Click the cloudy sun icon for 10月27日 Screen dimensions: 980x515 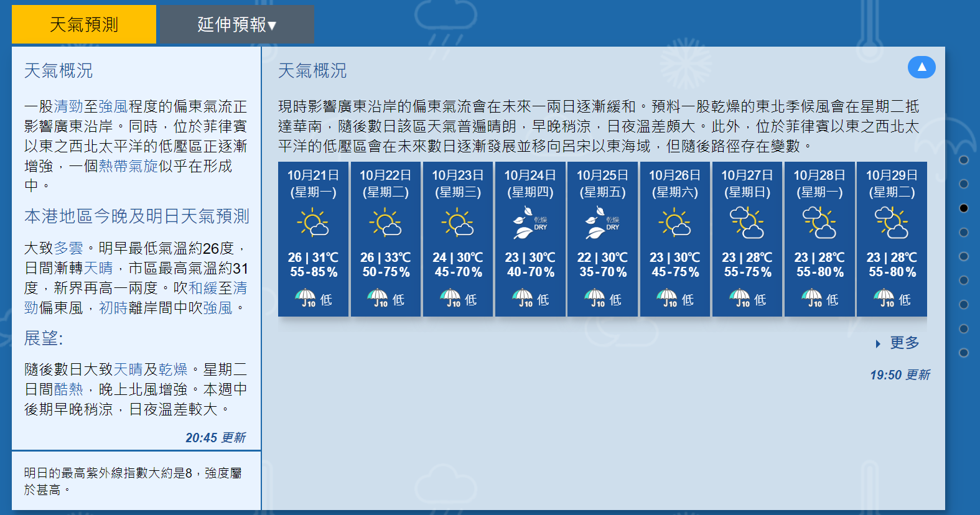pos(747,223)
